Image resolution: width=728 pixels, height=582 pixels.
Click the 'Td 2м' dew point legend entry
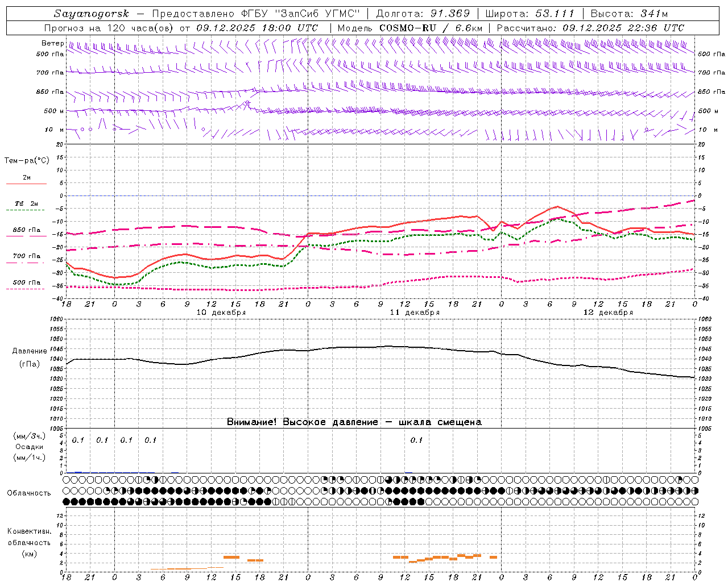[26, 203]
